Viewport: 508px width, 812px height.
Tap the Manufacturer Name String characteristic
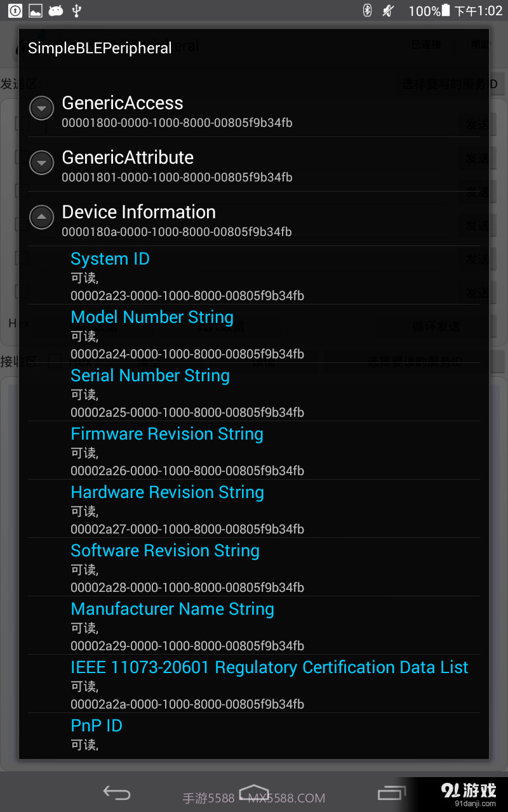pos(172,609)
